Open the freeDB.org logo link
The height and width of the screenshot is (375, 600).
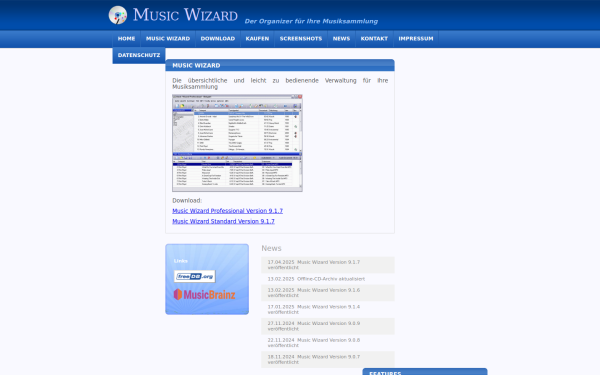click(194, 276)
